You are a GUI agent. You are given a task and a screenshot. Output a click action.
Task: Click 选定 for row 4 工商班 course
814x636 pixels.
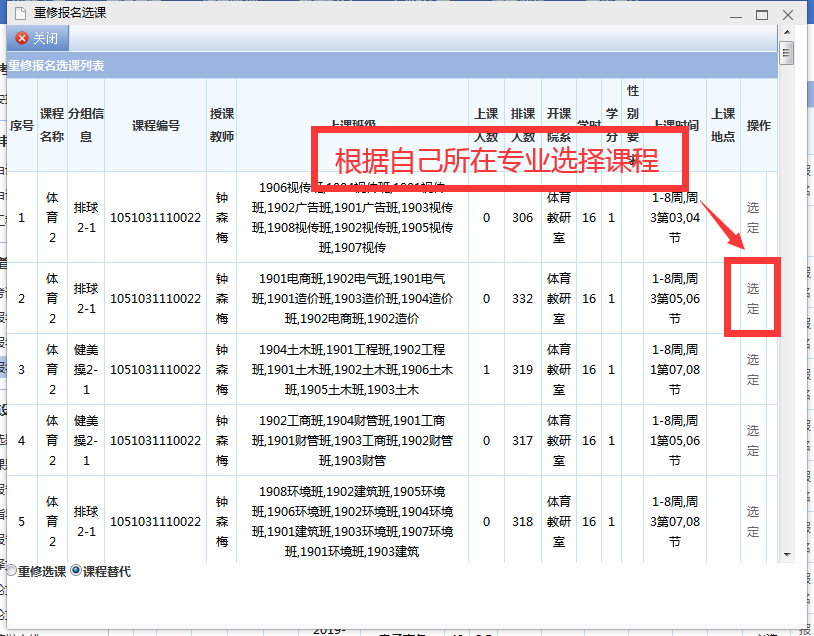point(753,440)
